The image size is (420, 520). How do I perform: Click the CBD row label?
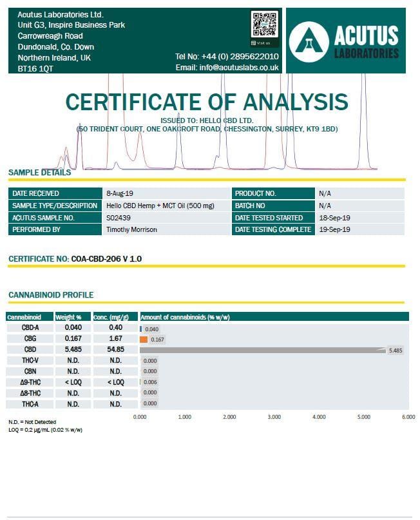coord(30,349)
